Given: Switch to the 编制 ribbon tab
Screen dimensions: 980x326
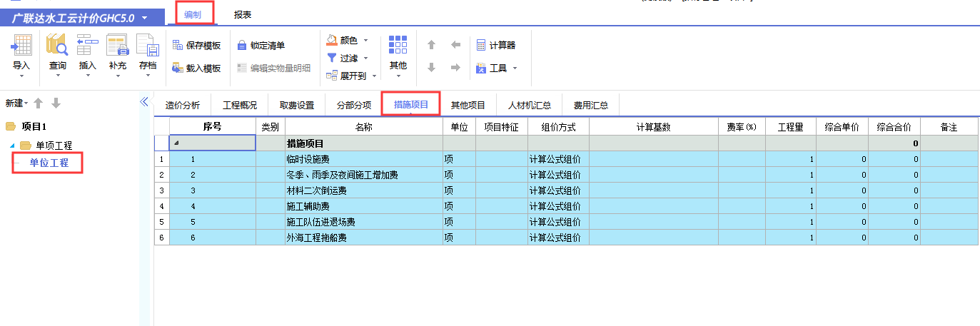Looking at the screenshot, I should [193, 14].
